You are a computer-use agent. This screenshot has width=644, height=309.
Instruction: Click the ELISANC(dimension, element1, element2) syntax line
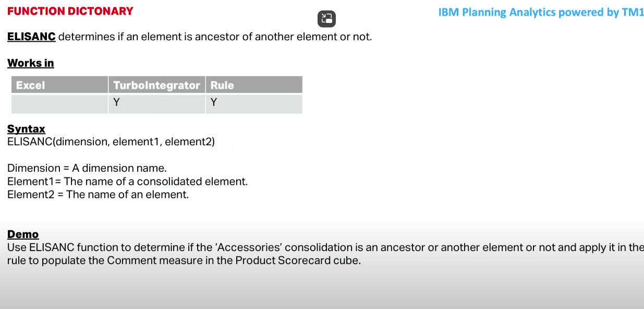(x=111, y=141)
